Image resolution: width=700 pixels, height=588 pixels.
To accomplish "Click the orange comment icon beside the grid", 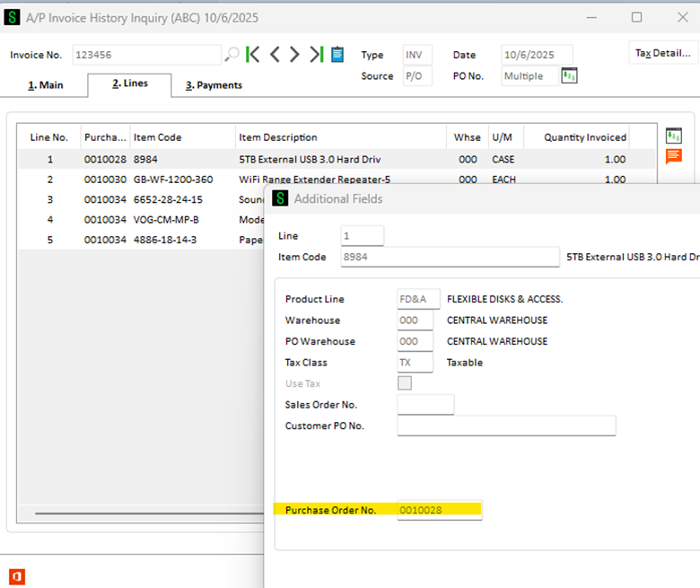I will click(673, 156).
